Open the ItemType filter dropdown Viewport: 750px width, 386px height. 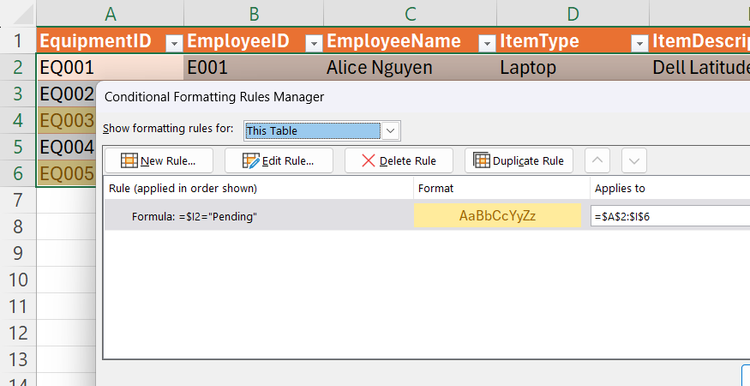(640, 44)
